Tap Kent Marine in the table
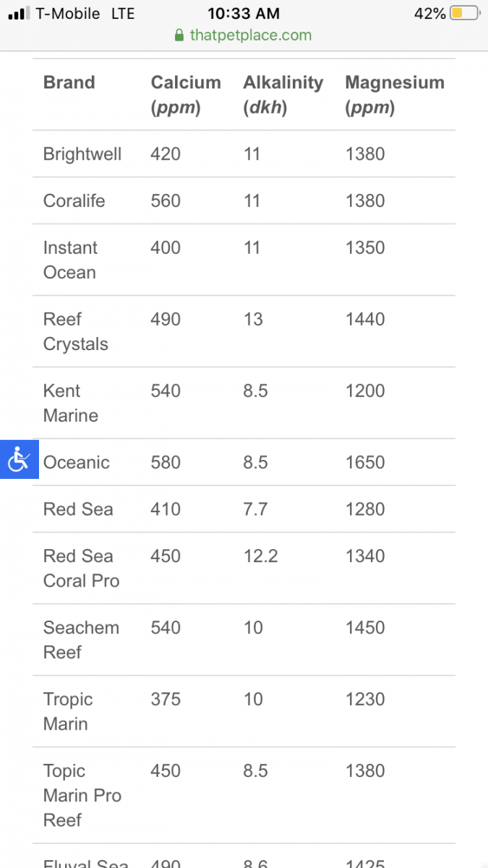This screenshot has width=488, height=868. click(x=71, y=403)
